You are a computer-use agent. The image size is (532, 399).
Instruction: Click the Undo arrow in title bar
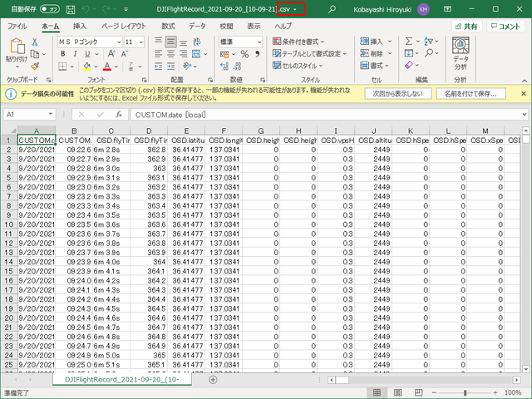[86, 9]
